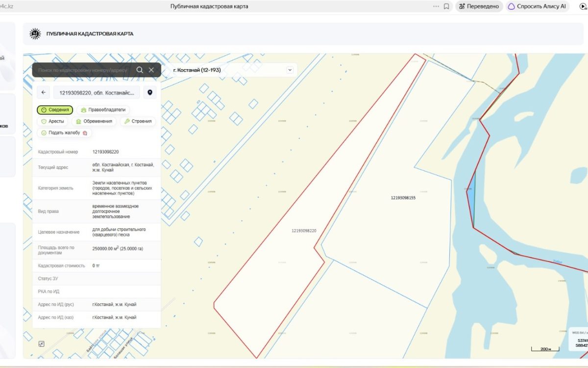588x368 pixels.
Task: Select parcel label 12193098155 on the map
Action: (403, 198)
